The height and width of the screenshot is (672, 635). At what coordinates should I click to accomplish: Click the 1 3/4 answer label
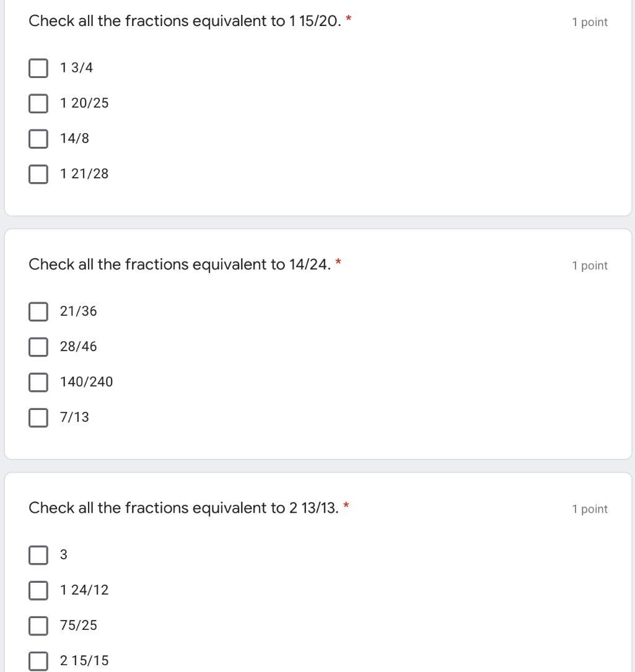76,68
